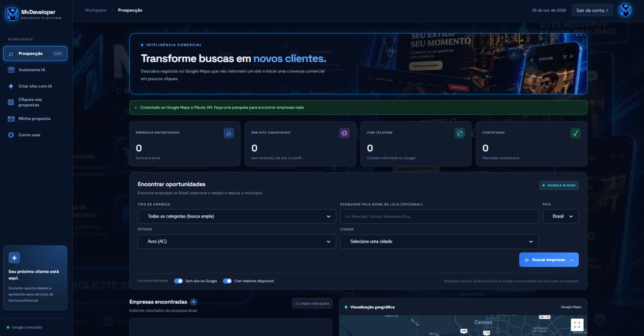Open the profile avatar icon in the header
This screenshot has height=336, width=644.
625,10
